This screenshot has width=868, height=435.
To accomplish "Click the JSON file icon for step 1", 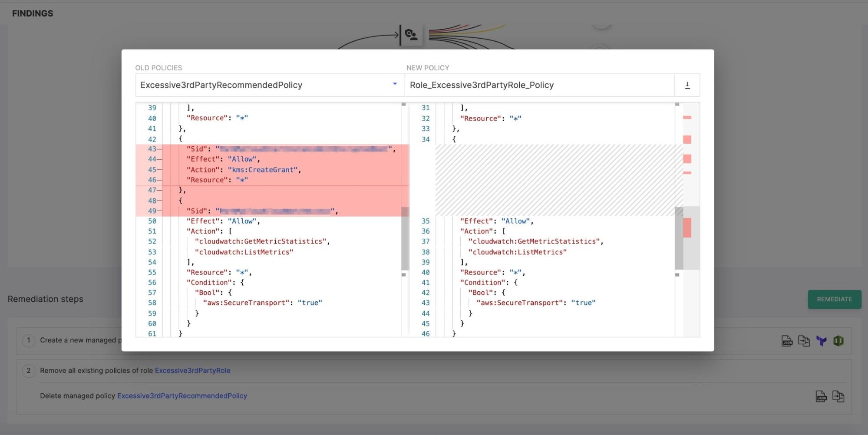I will [787, 341].
